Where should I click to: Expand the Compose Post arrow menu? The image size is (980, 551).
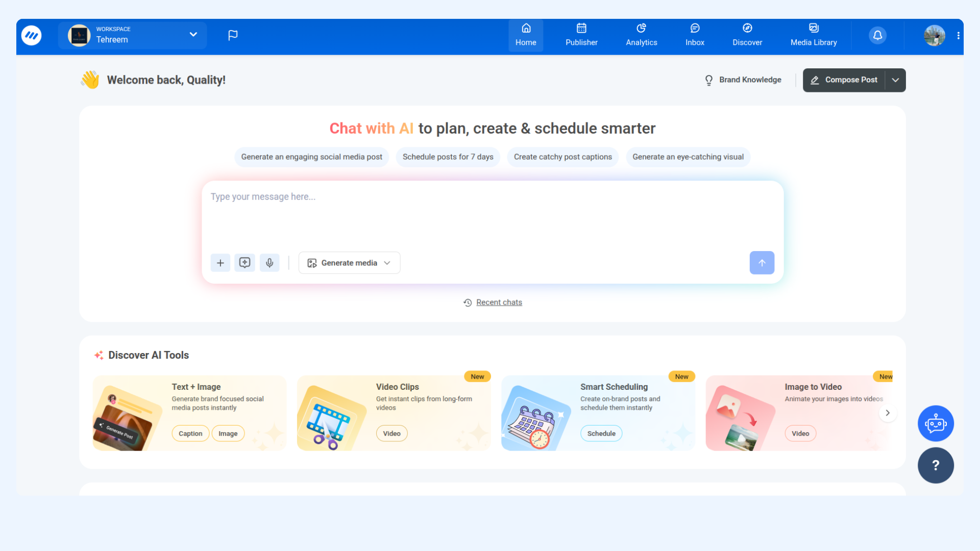tap(895, 80)
